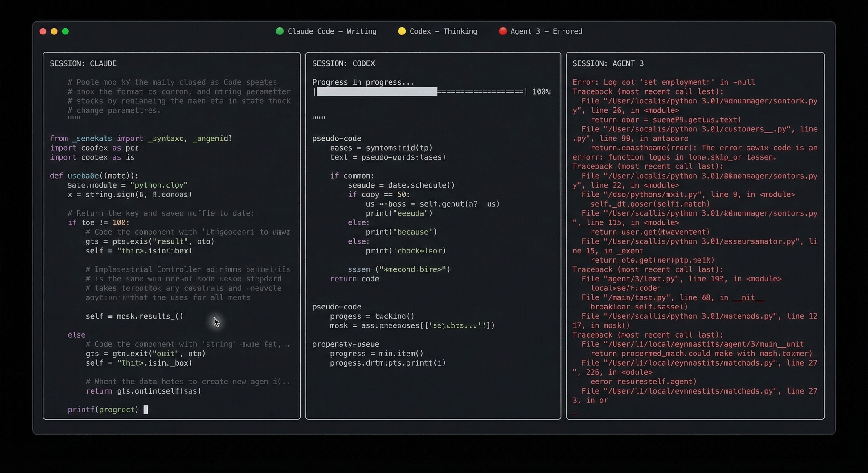Click the blinking cursor block after printf(progrect)
868x473 pixels.
click(146, 410)
